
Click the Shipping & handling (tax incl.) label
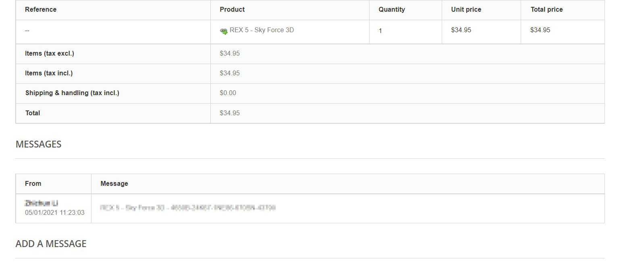(72, 93)
